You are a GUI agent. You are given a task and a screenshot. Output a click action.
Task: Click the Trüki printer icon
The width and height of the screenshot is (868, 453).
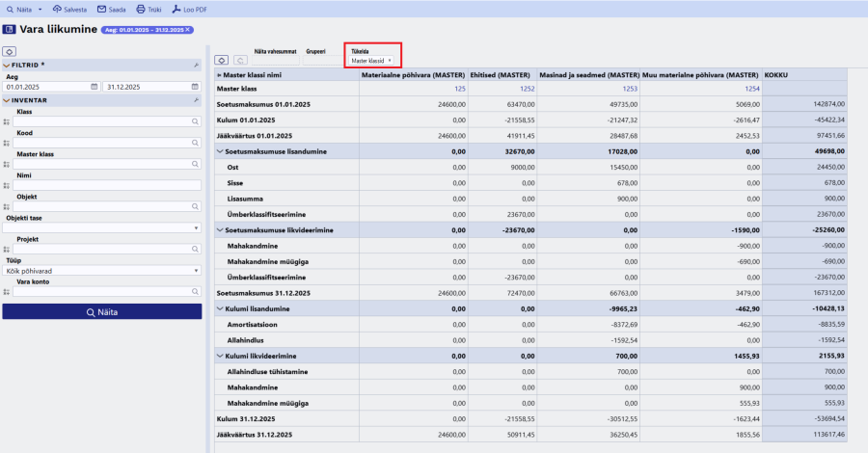pos(141,10)
